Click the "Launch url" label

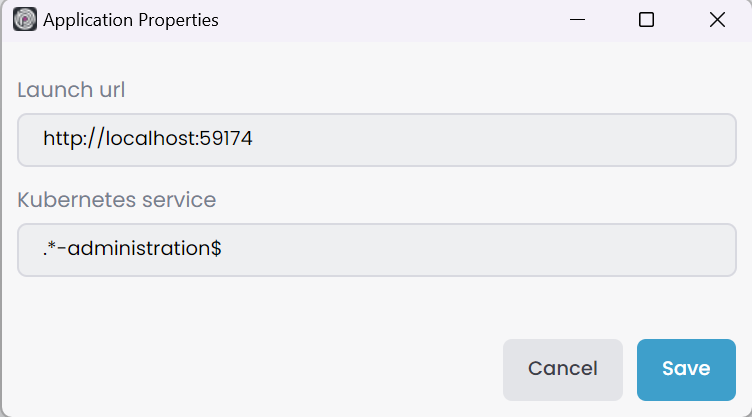[71, 90]
